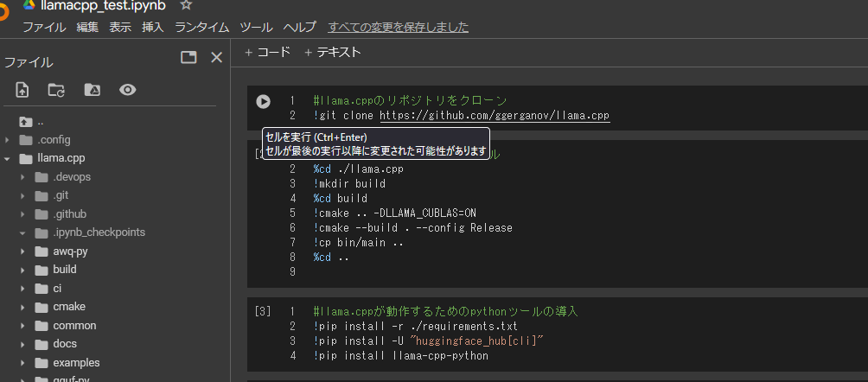Select the examples folder name

(x=76, y=363)
